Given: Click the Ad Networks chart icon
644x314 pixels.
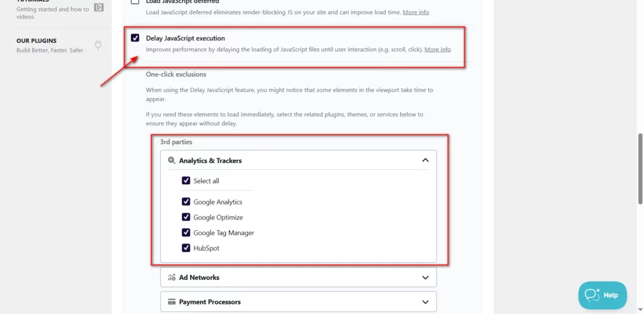Looking at the screenshot, I should tap(172, 278).
